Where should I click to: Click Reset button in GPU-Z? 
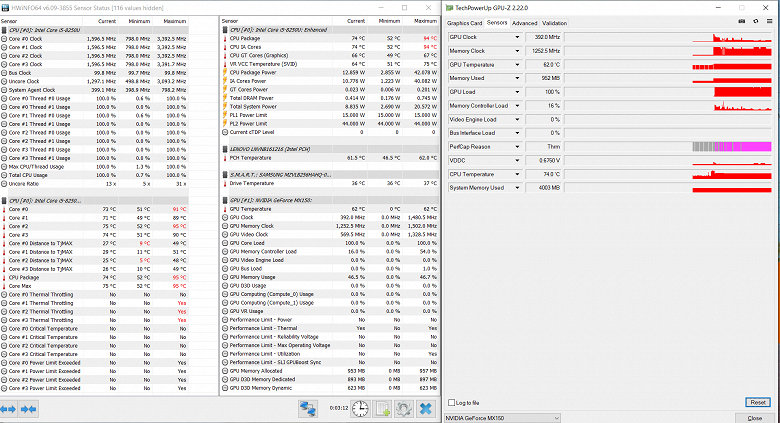coord(758,402)
